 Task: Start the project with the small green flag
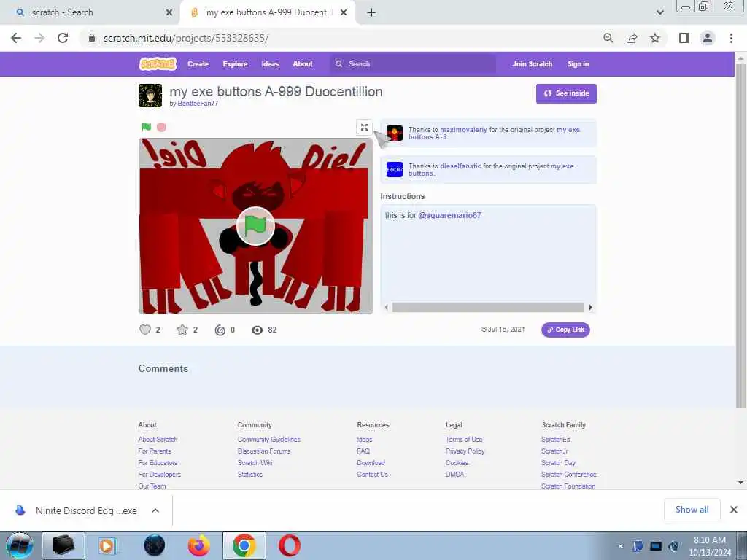(x=146, y=127)
